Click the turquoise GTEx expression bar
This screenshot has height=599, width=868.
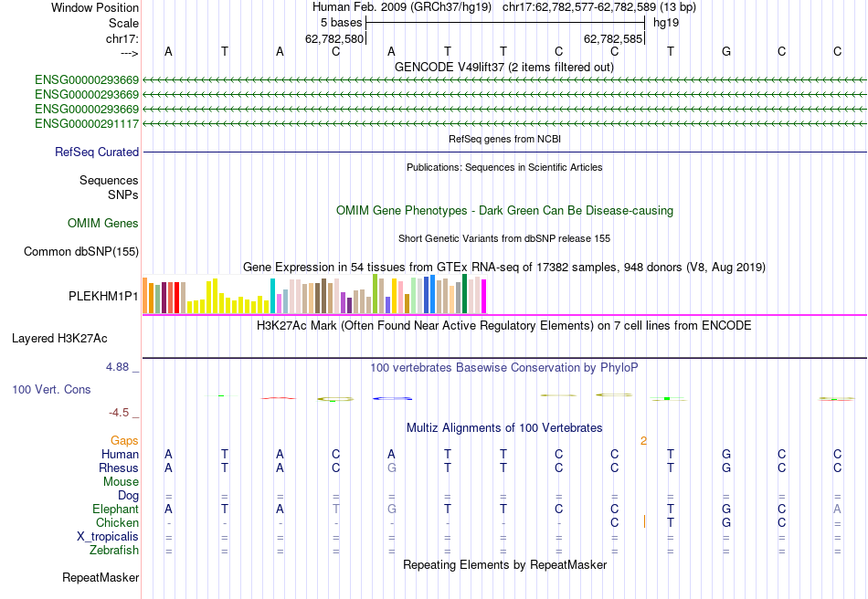coord(272,296)
